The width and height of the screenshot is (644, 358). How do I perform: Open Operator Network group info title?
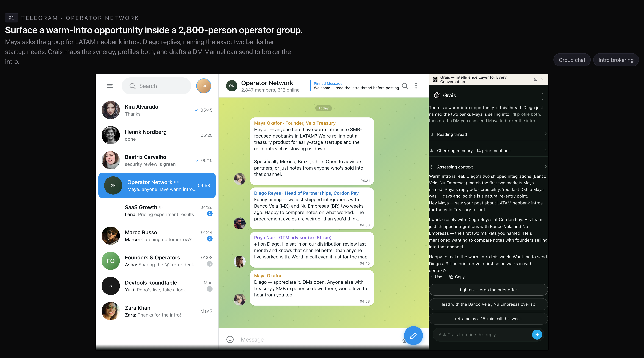[x=267, y=83]
